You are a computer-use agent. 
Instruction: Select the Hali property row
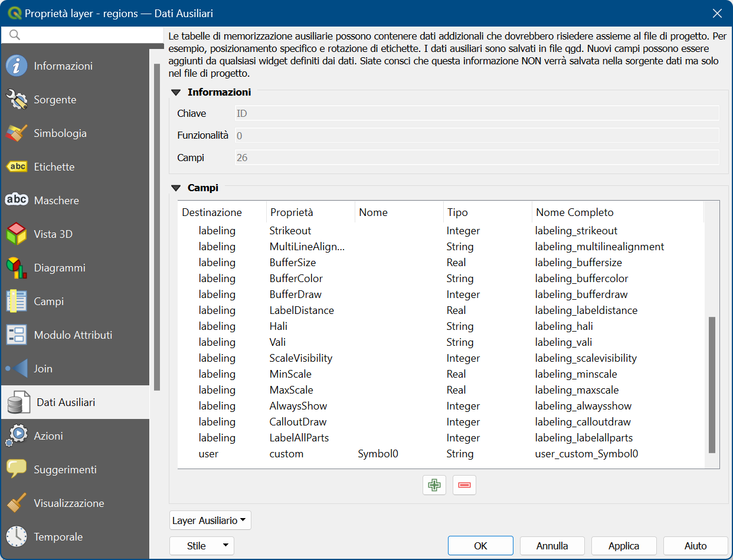click(x=441, y=326)
